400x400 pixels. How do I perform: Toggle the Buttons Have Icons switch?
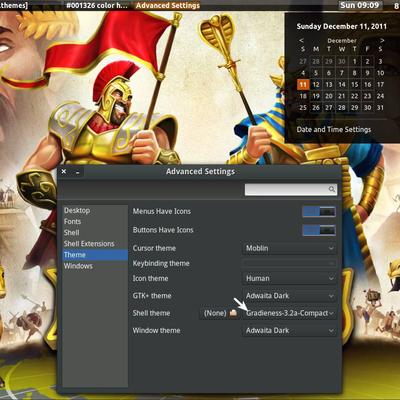319,230
